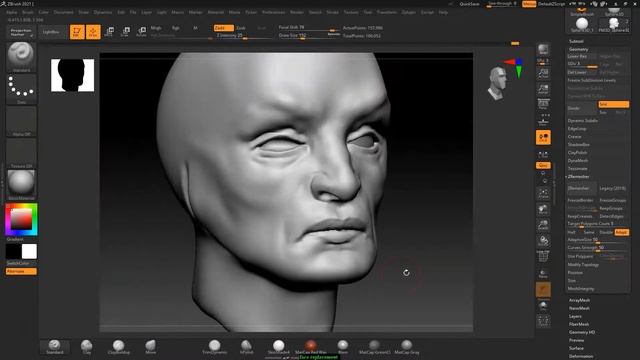Viewport: 640px width, 360px height.
Task: Open the Brush menu
Action: click(28, 12)
